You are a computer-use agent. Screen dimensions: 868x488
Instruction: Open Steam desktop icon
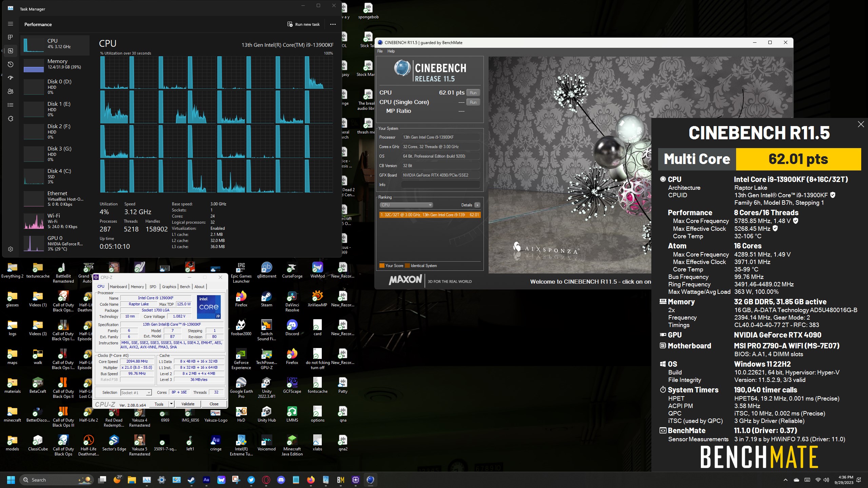(267, 299)
